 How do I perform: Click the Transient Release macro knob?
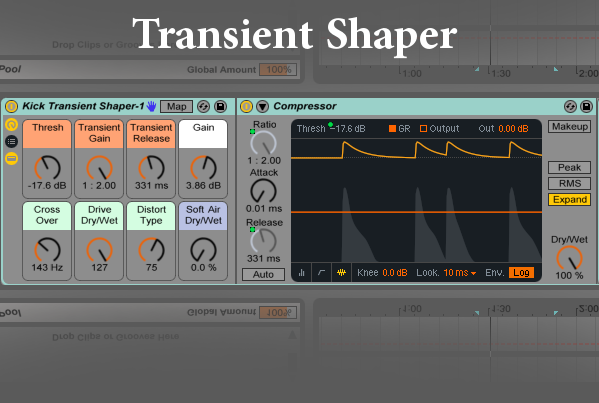pos(151,168)
